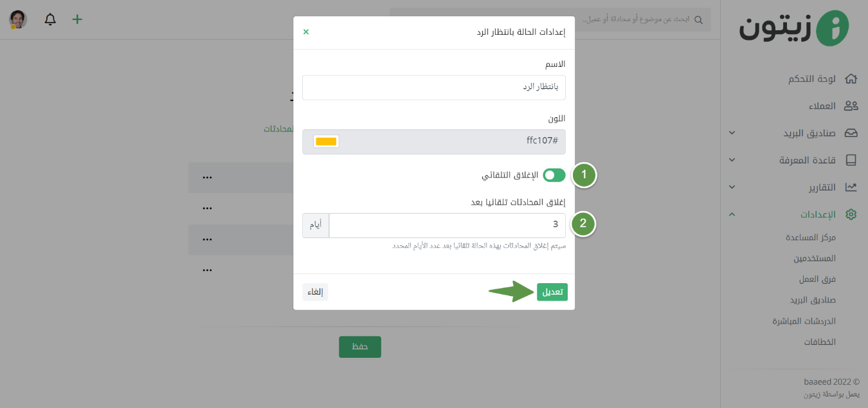868x408 pixels.
Task: Open المستخدمين settings submenu item
Action: pyautogui.click(x=815, y=258)
